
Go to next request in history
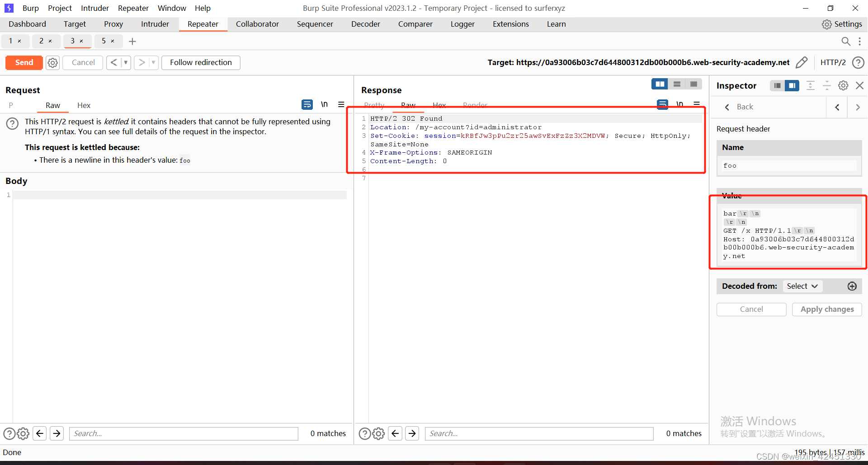pos(142,62)
